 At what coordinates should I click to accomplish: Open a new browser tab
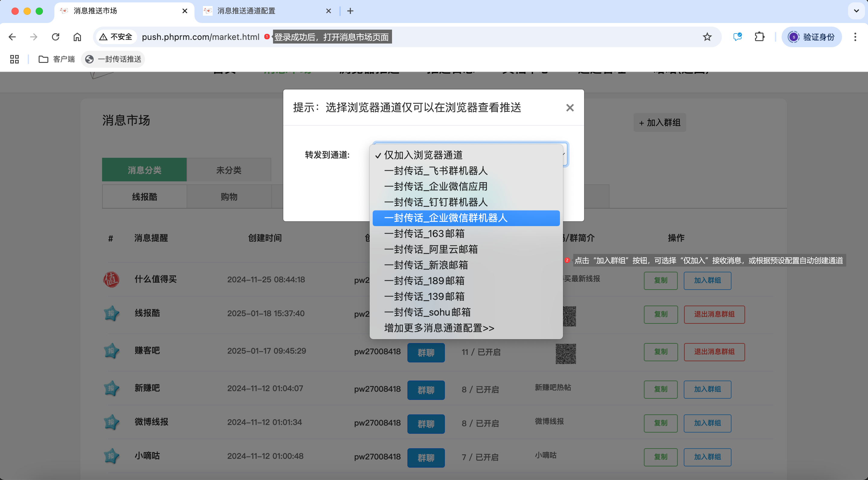pos(350,11)
